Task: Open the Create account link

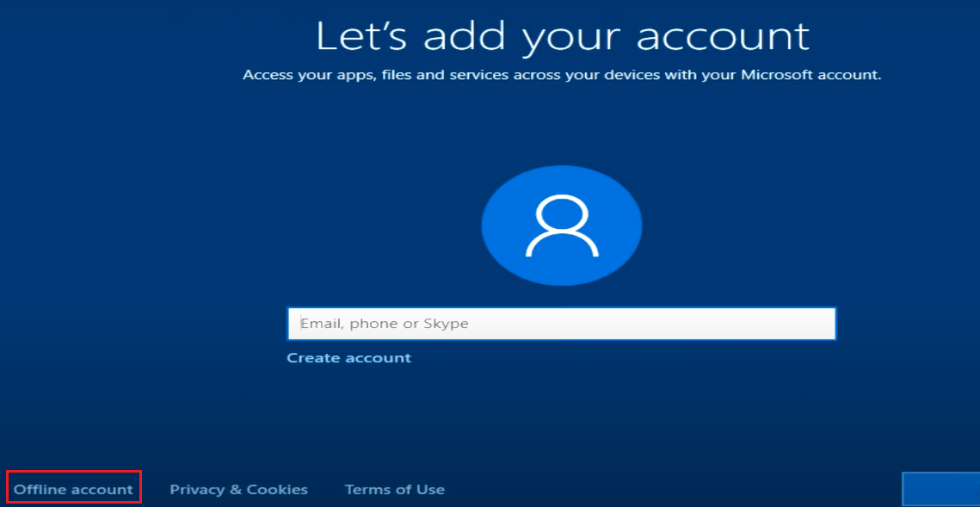Action: [x=348, y=357]
